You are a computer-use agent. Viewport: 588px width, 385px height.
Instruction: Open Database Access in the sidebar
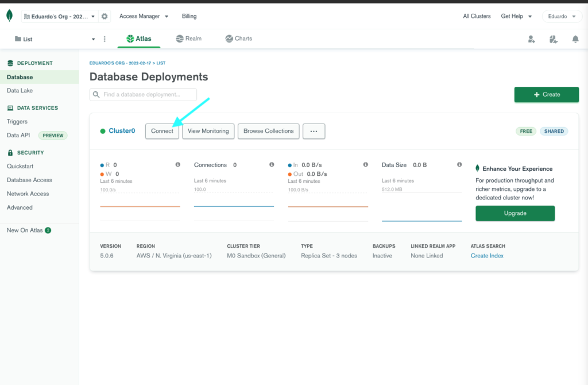pos(30,180)
